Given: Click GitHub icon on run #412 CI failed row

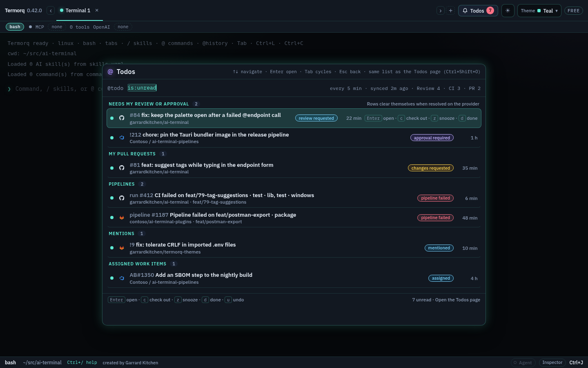Looking at the screenshot, I should (x=122, y=198).
